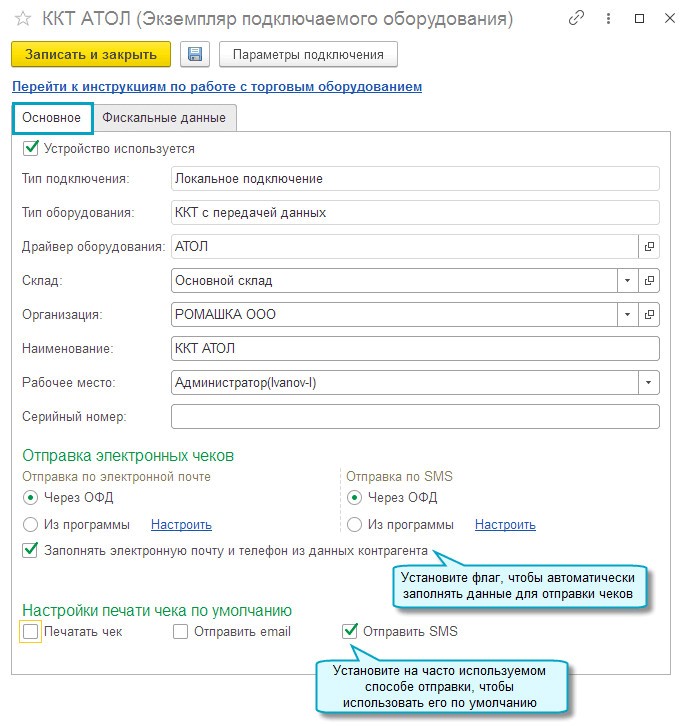Select Из программы radio for email sending
The width and height of the screenshot is (689, 726).
click(30, 524)
